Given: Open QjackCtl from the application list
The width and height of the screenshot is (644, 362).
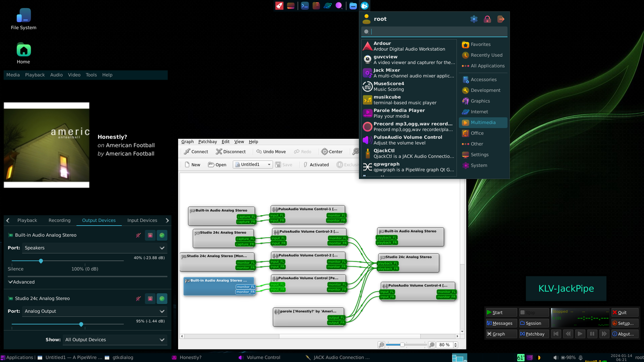Looking at the screenshot, I should (409, 153).
